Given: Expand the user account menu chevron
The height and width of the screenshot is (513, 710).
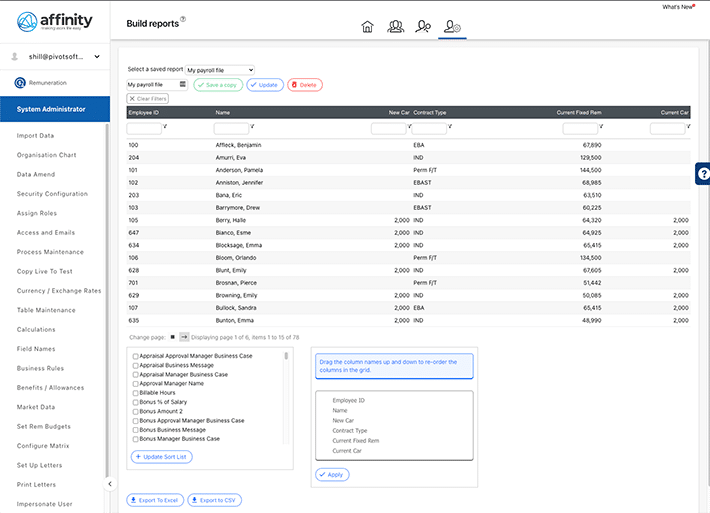Looking at the screenshot, I should [97, 57].
